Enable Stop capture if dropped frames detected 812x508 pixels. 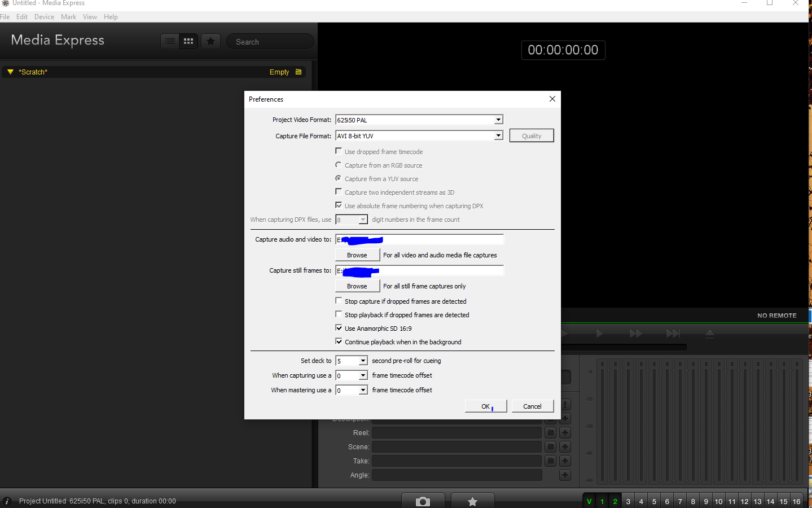click(x=339, y=301)
